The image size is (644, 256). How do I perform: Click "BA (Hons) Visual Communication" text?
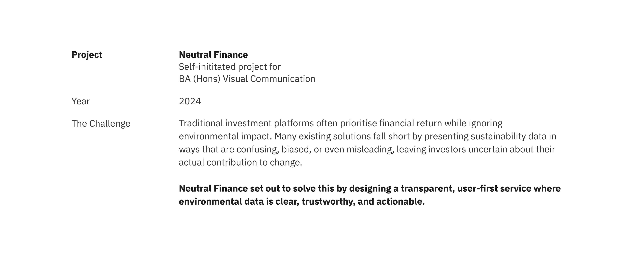[247, 79]
